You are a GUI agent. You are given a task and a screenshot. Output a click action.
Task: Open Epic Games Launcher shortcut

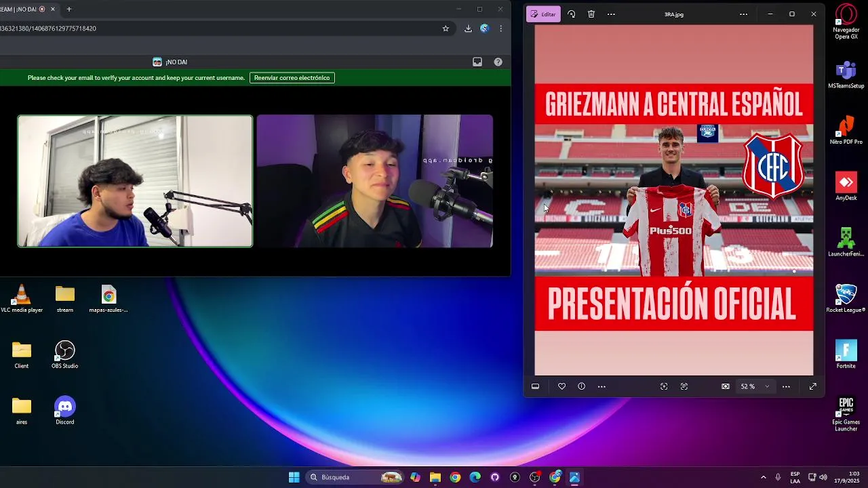coord(846,414)
